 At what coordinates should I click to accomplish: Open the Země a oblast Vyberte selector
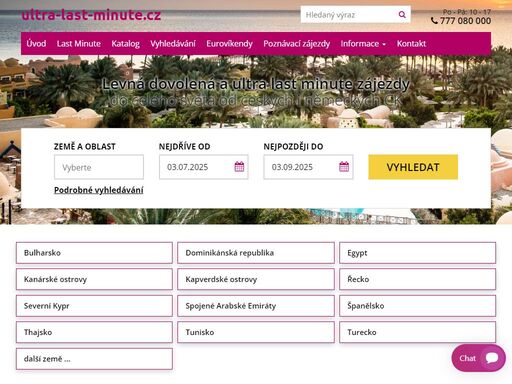coord(99,167)
